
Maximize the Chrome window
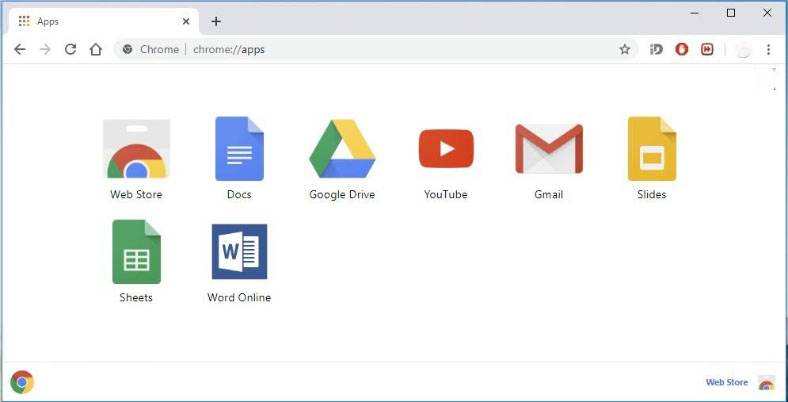pyautogui.click(x=731, y=14)
